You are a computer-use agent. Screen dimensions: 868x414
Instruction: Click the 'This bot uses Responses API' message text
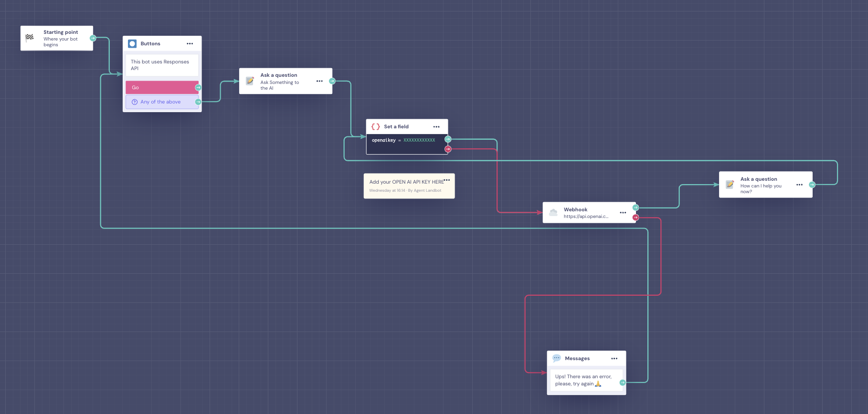pos(160,65)
